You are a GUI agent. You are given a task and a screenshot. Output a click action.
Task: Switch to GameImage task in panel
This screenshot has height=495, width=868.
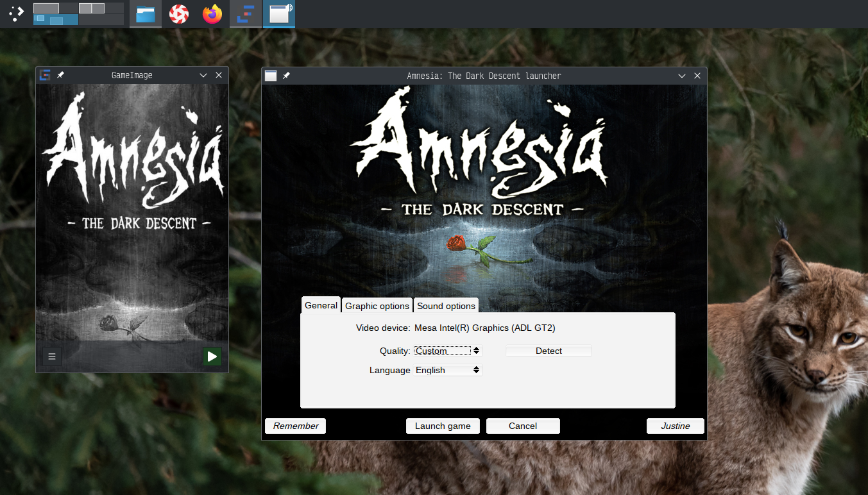click(246, 13)
